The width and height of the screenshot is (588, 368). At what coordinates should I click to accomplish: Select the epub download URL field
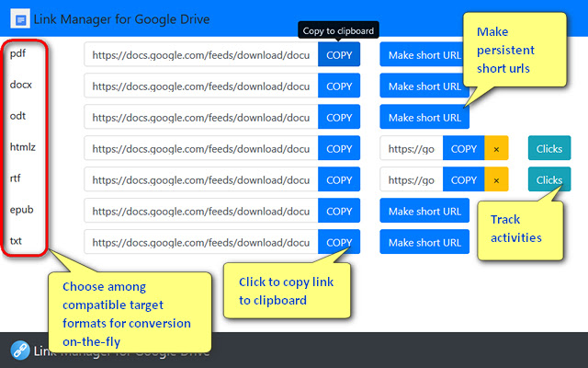tap(201, 211)
